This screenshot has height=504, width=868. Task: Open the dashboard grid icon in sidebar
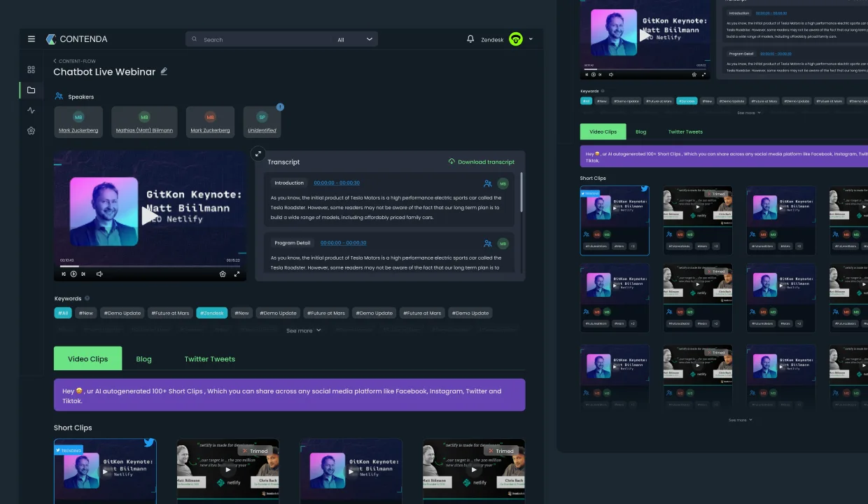pyautogui.click(x=31, y=69)
